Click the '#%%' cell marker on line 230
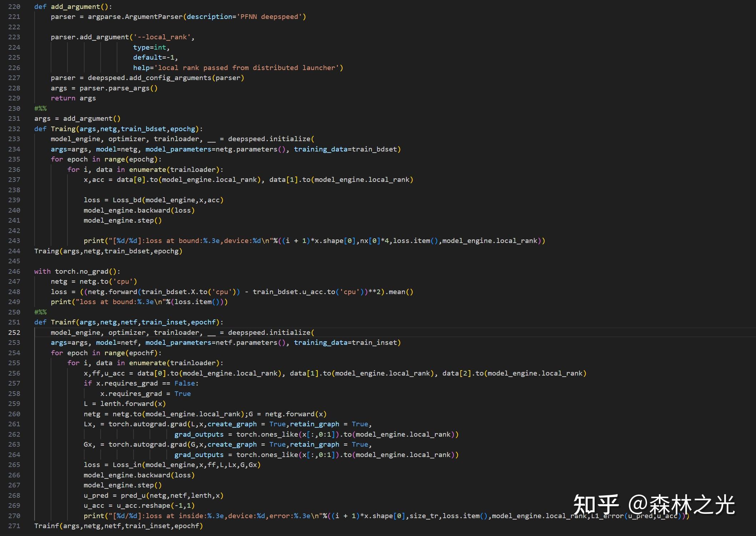Screen dimensions: 756x536 pyautogui.click(x=40, y=108)
